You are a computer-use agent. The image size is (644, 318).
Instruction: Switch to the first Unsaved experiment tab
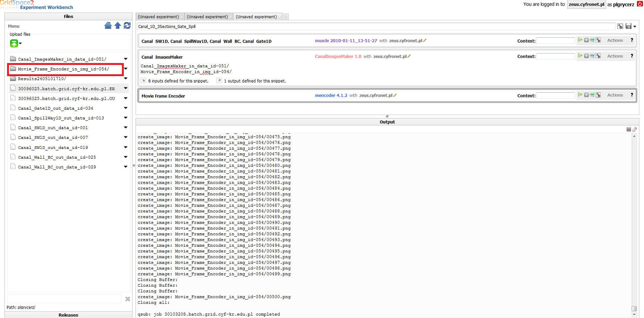click(x=158, y=17)
